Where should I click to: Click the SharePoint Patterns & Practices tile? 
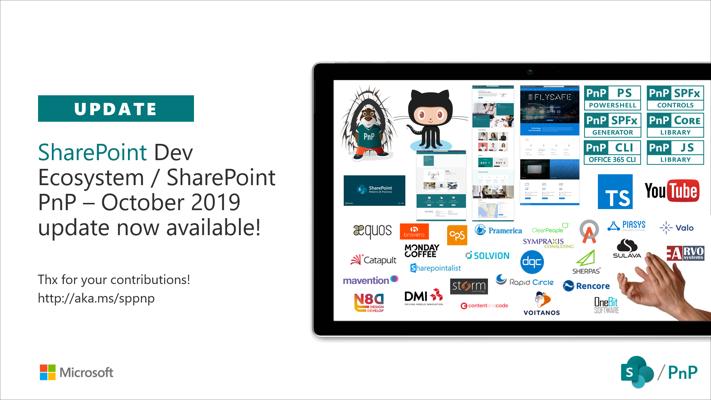tap(375, 190)
